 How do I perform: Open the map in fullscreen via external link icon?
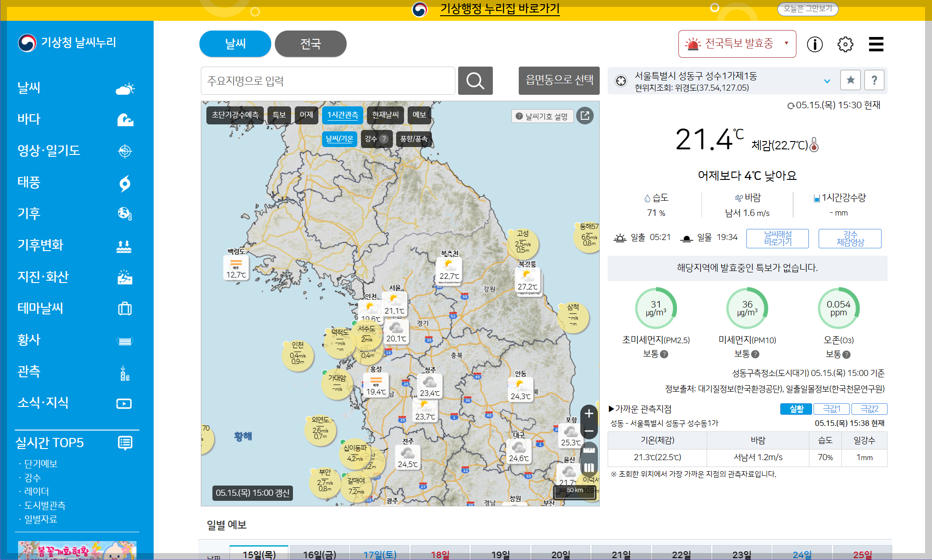[x=584, y=116]
